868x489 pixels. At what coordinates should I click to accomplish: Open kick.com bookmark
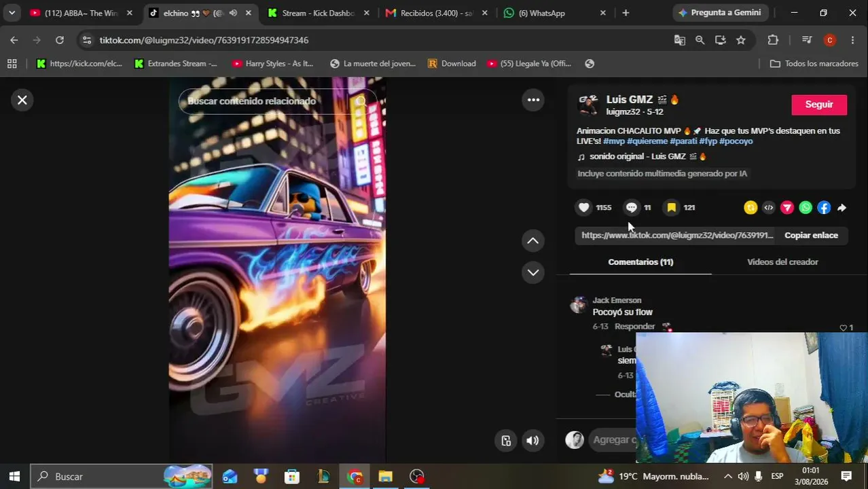click(79, 64)
